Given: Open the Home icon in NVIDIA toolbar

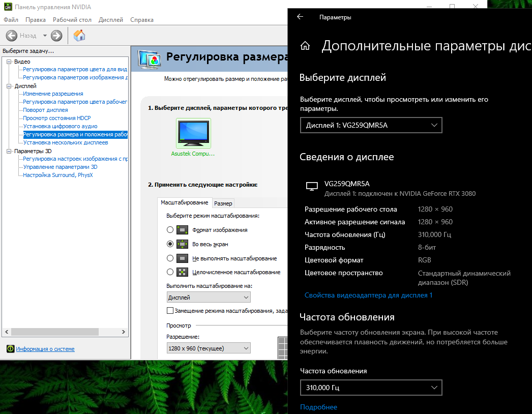Looking at the screenshot, I should 79,36.
